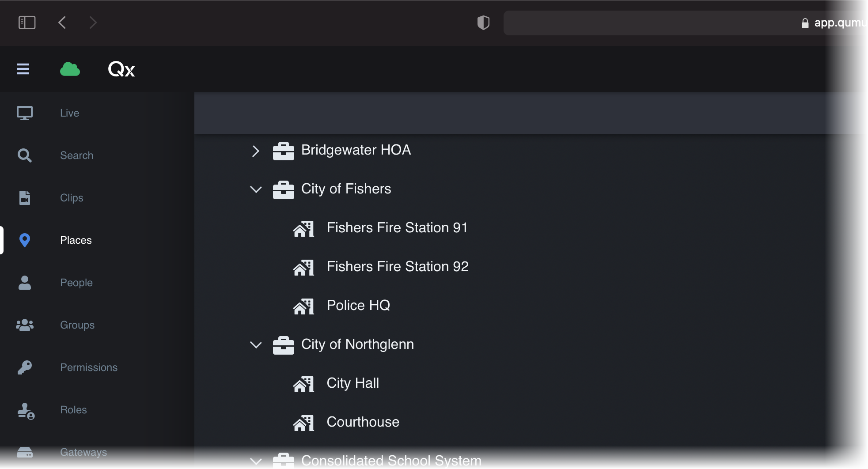Click the Clips document icon

[x=24, y=197]
